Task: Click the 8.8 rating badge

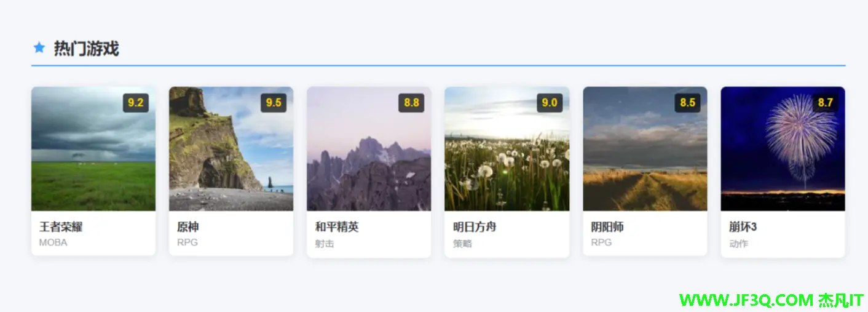Action: (411, 103)
